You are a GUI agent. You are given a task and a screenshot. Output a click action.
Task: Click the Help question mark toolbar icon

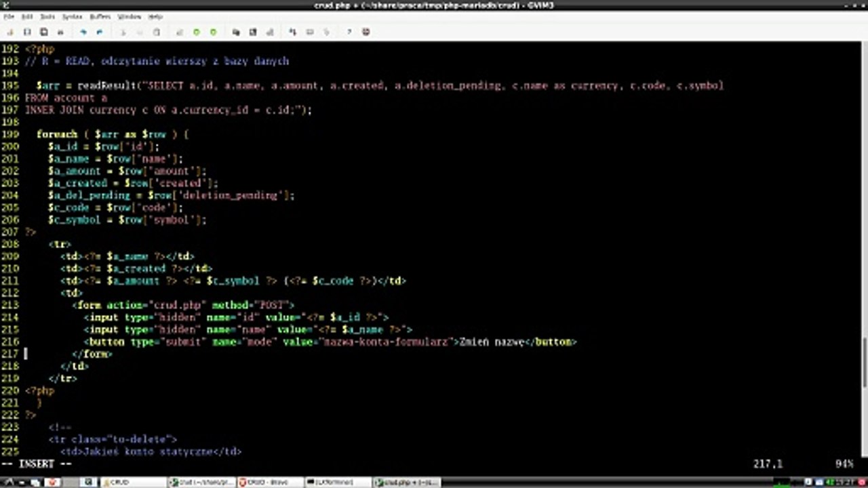[349, 32]
